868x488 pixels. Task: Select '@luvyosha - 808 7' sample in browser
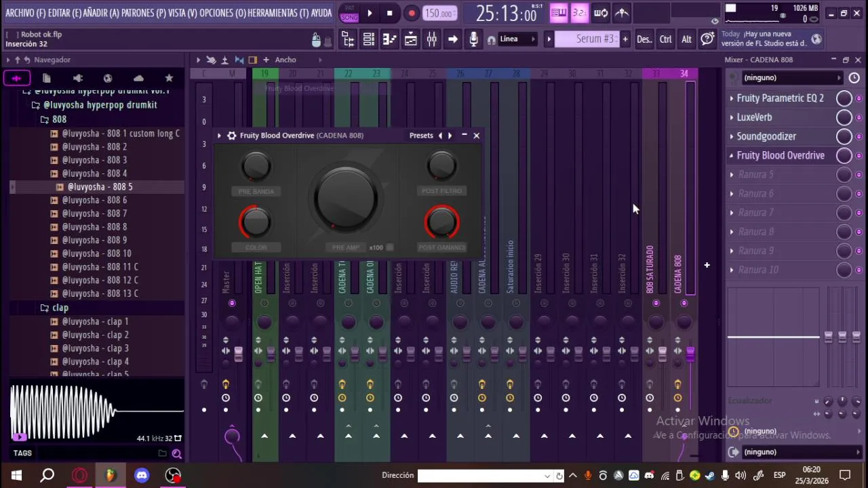tap(94, 213)
